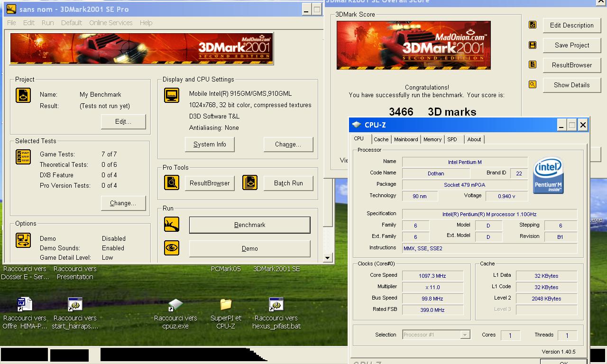
Task: Click the CPU Name field Intel Pentium M
Action: tap(465, 162)
